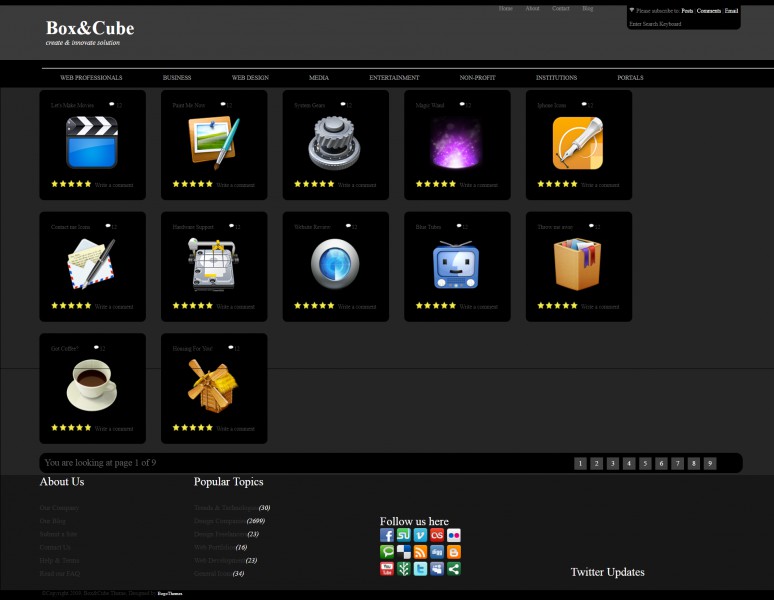The height and width of the screenshot is (600, 774).
Task: Open the Blue Tubes television icon
Action: click(x=456, y=264)
